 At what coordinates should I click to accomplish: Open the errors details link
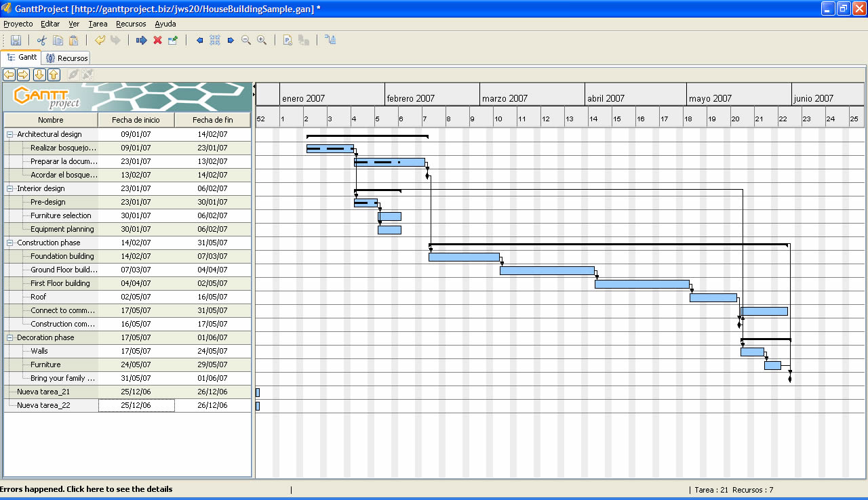(86, 489)
